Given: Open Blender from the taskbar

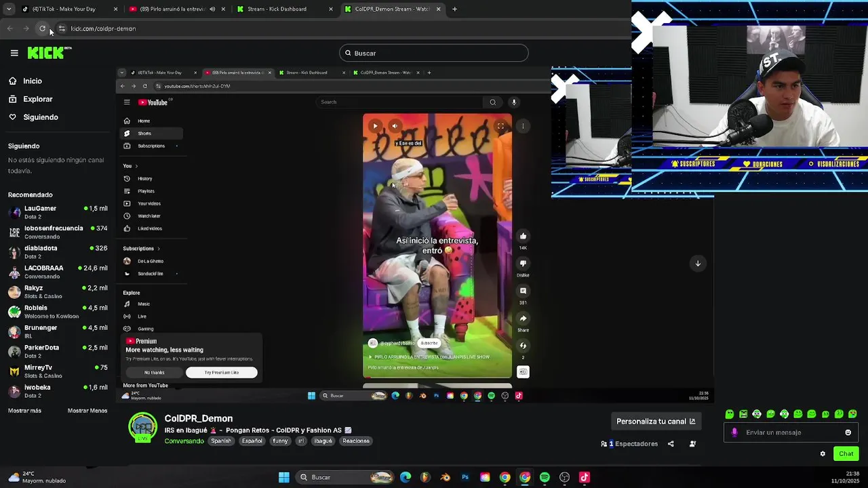Looking at the screenshot, I should coord(445,477).
